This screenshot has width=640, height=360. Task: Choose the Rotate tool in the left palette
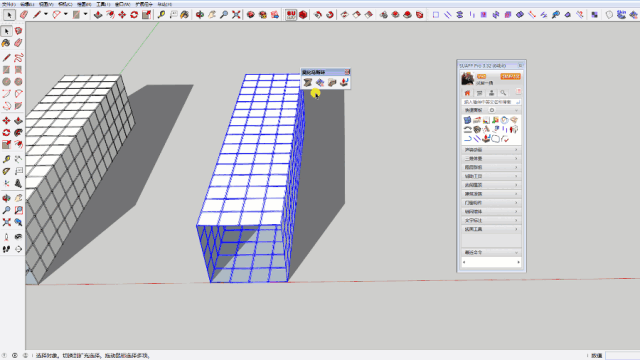tap(6, 133)
